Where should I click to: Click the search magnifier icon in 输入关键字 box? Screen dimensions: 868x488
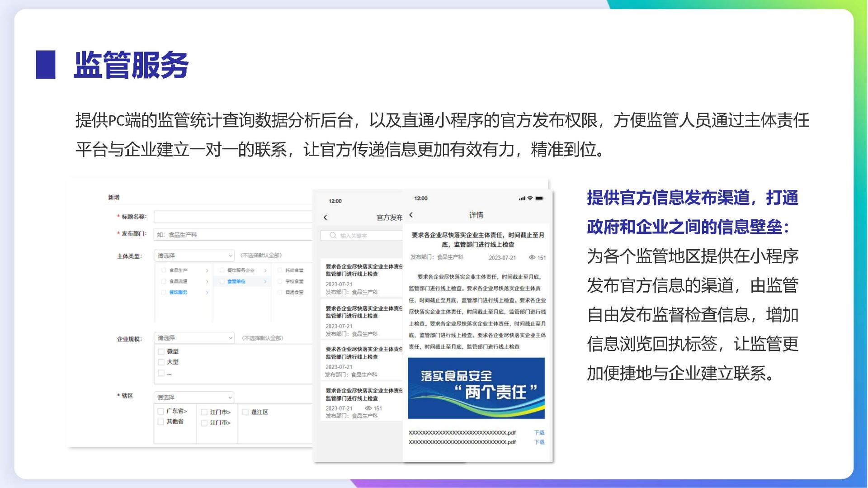click(x=333, y=235)
